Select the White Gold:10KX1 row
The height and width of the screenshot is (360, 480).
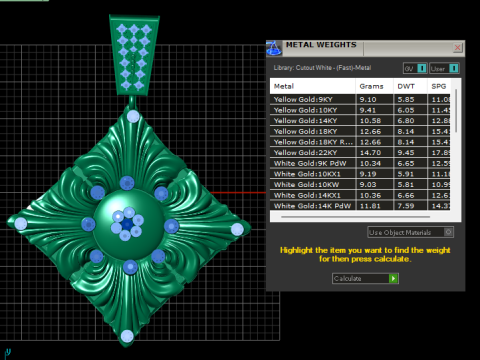tap(360, 174)
